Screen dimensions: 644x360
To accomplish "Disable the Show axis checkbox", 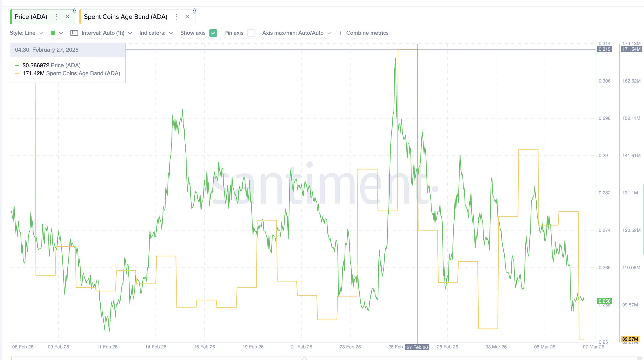I will click(x=213, y=33).
